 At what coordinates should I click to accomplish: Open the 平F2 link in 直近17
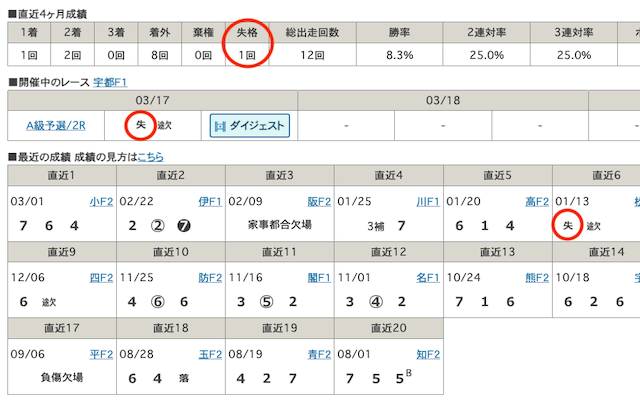(101, 354)
